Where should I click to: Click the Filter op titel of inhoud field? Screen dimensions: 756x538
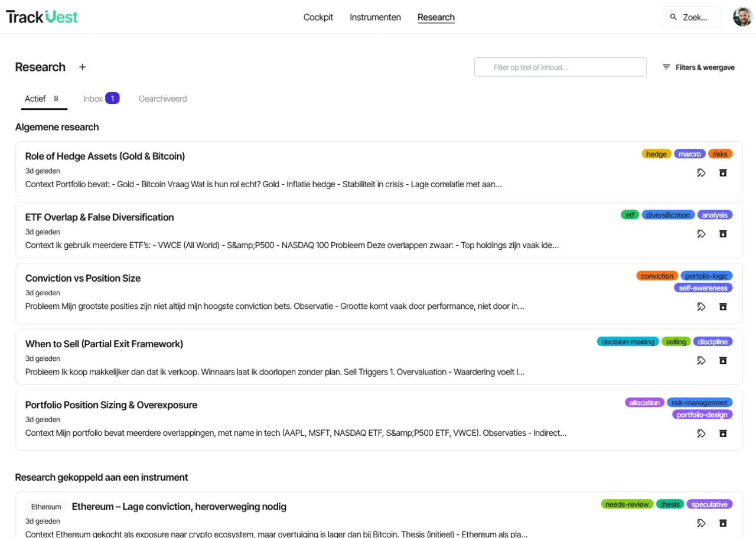coord(560,67)
